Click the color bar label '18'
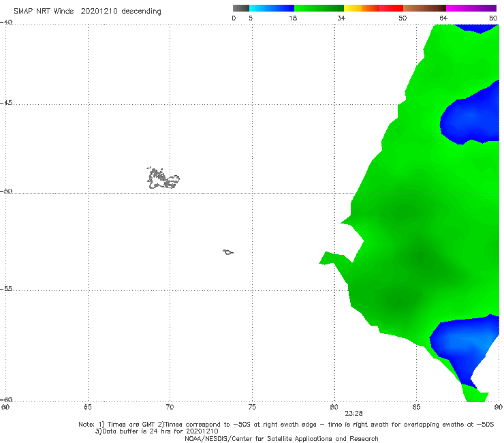504x443 pixels. coord(293,18)
